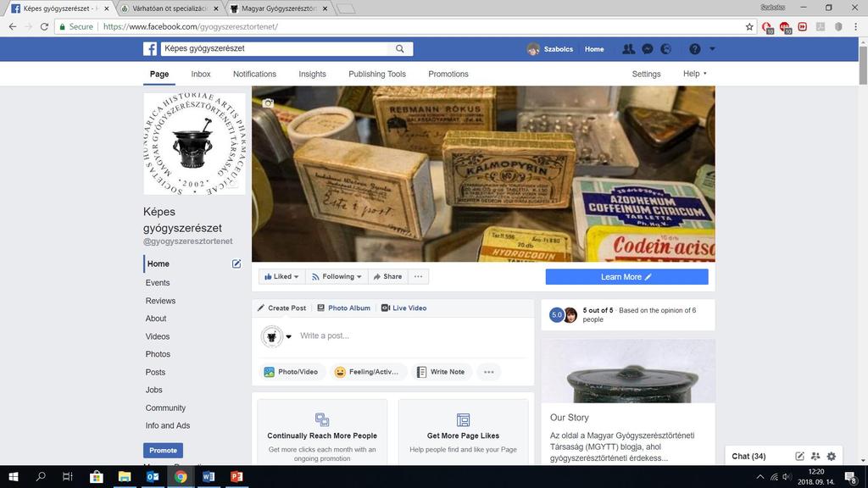
Task: Open the Windows notification center icon
Action: tap(851, 477)
